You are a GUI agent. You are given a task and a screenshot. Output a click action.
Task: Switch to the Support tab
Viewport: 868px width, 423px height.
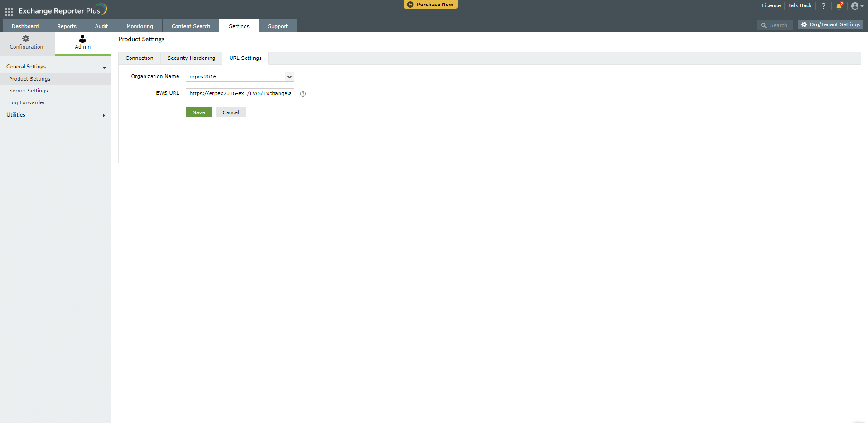click(x=278, y=26)
